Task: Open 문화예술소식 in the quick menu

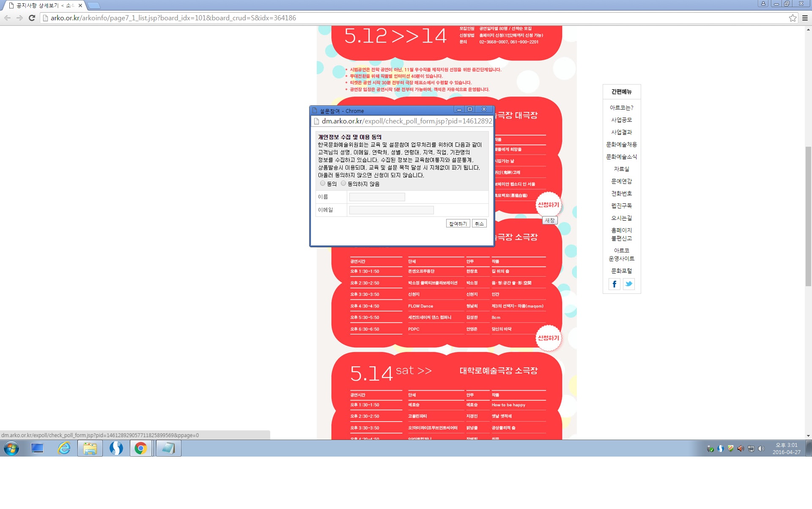Action: (622, 157)
